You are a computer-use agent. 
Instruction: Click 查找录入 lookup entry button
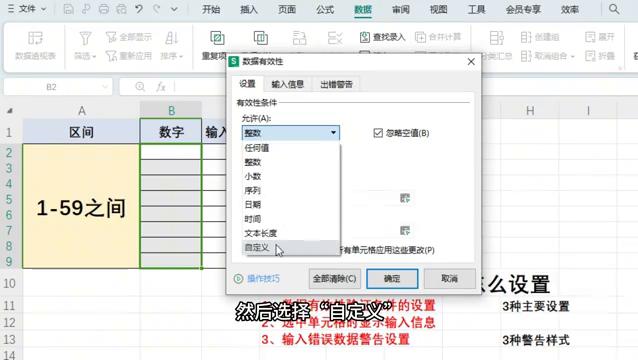pos(382,37)
